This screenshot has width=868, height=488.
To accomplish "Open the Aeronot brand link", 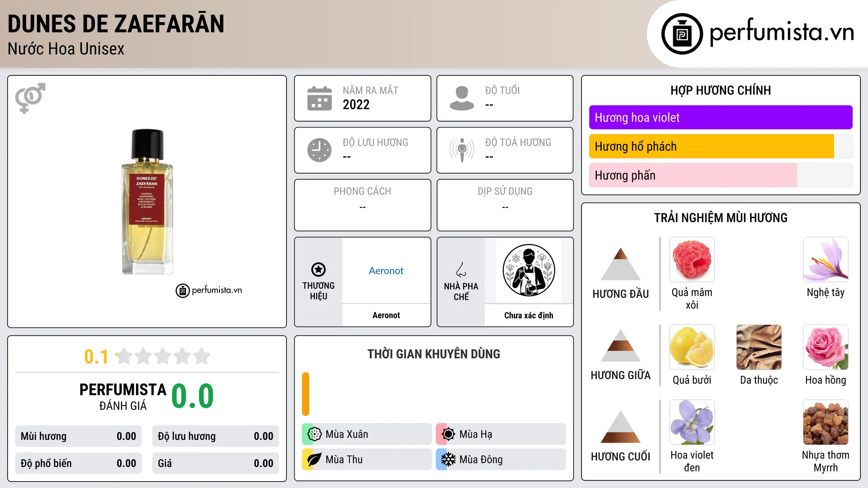I will 386,271.
